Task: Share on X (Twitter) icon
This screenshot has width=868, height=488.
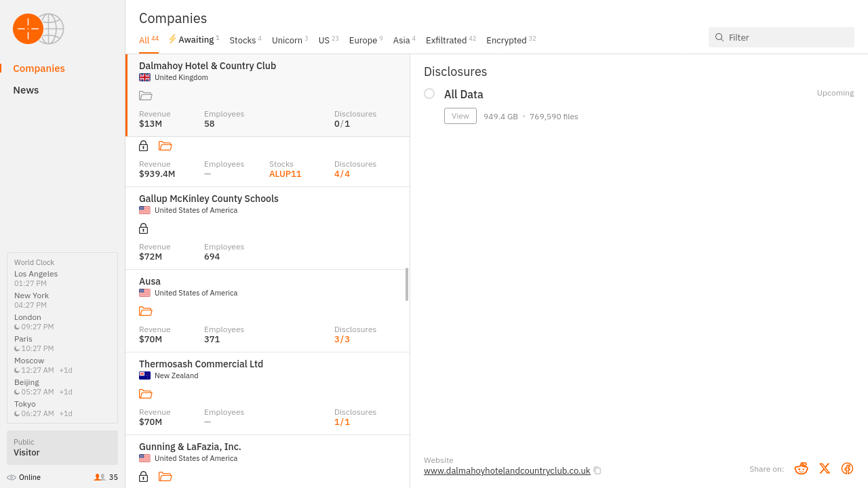Action: [825, 468]
